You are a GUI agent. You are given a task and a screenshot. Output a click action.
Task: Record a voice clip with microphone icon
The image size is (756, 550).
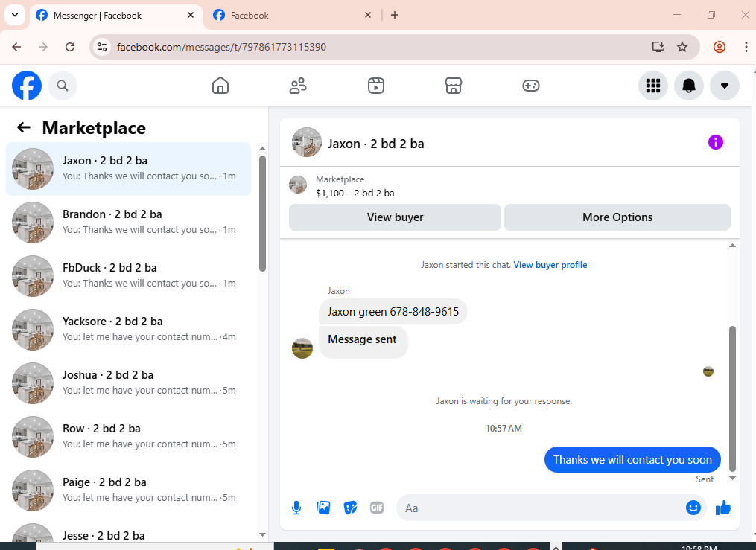pos(296,508)
